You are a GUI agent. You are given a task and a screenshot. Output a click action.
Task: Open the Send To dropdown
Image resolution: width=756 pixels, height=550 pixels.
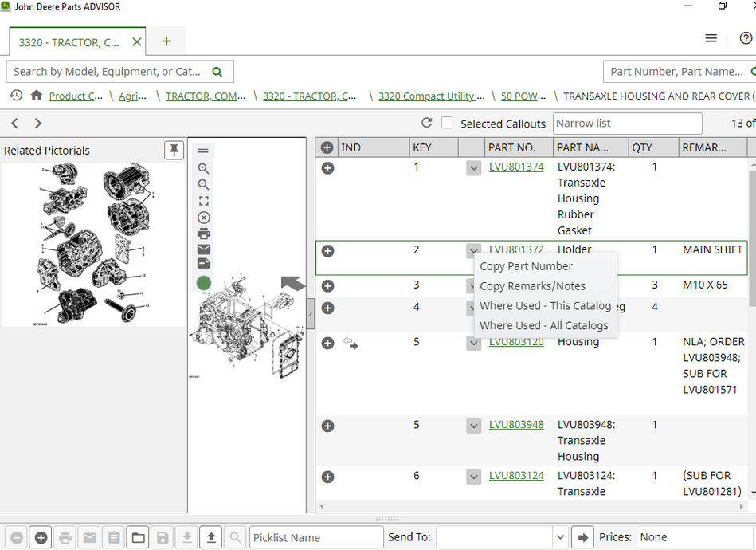coord(559,537)
